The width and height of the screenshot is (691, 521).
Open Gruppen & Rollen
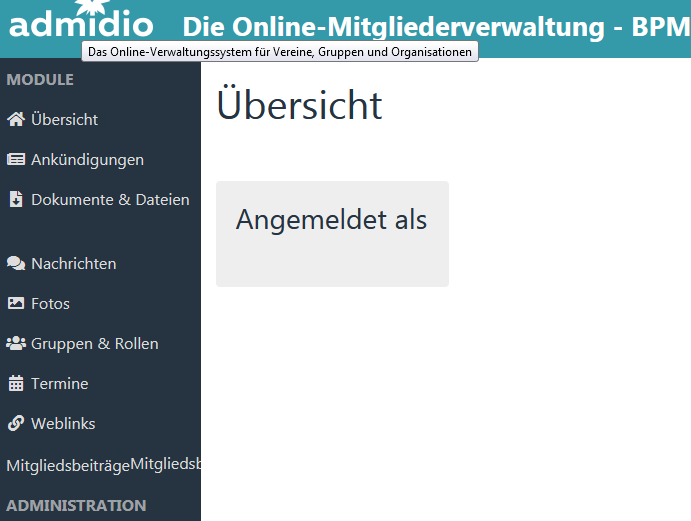point(95,344)
